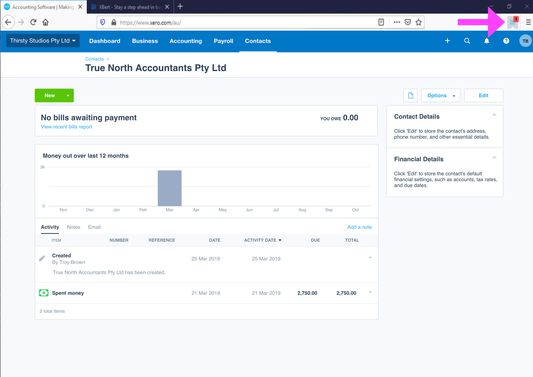Follow the Contacts breadcrumb link
This screenshot has width=533, height=377.
94,59
